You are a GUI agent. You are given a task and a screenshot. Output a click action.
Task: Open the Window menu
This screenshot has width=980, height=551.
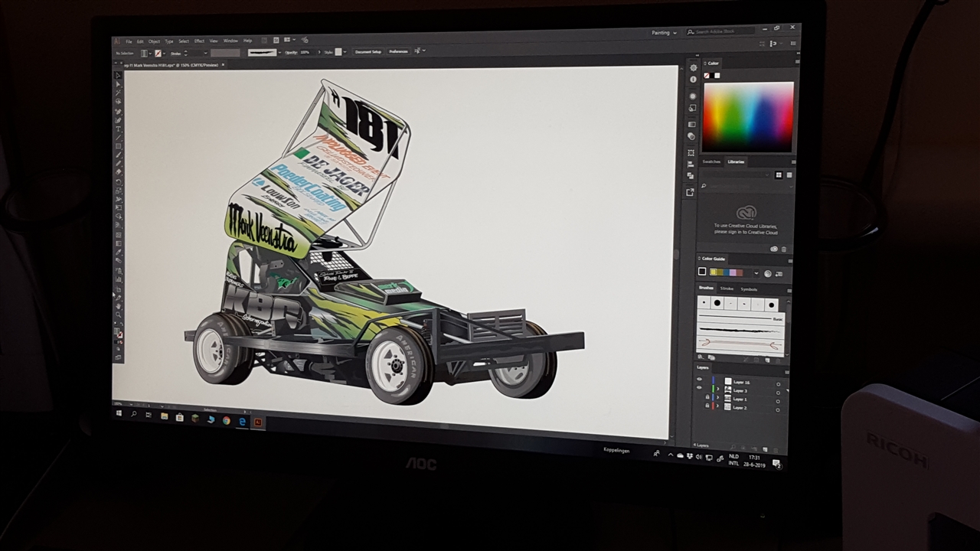[x=230, y=41]
